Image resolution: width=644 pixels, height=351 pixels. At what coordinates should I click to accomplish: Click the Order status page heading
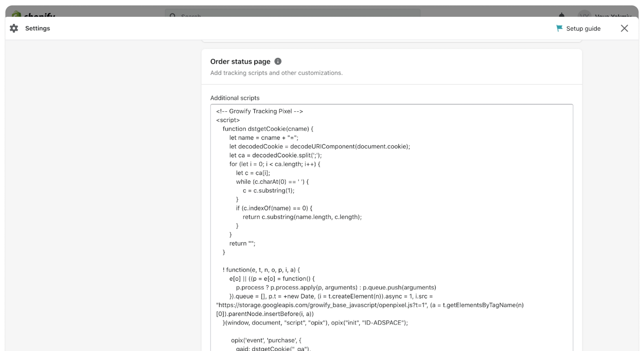click(x=240, y=61)
